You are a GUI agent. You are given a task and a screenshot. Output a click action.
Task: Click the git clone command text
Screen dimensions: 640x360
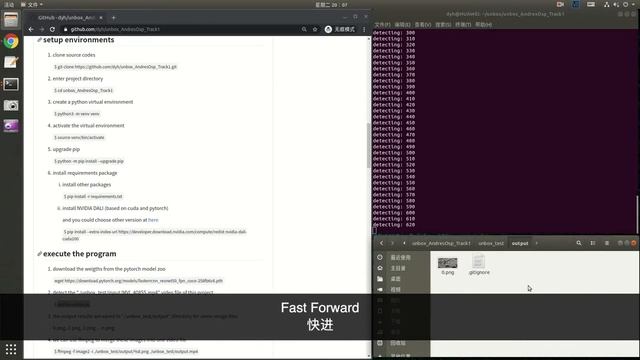click(x=116, y=67)
